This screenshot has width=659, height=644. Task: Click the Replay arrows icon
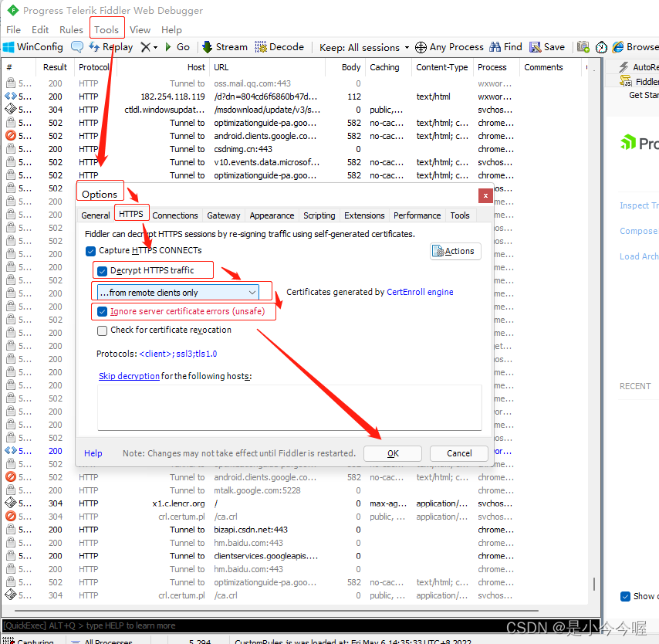(x=94, y=46)
